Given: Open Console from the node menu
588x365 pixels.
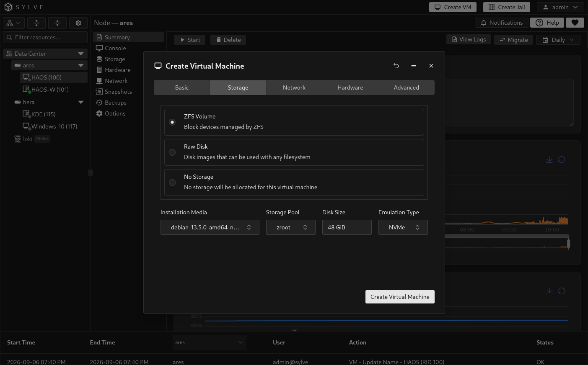Looking at the screenshot, I should click(128, 48).
